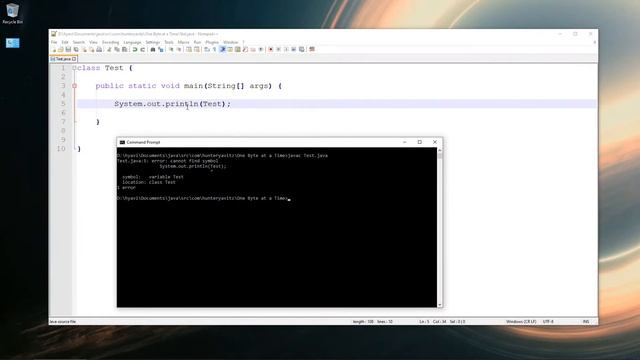The image size is (640, 360).
Task: Select desktop icon below Recycle Bin
Action: point(13,43)
